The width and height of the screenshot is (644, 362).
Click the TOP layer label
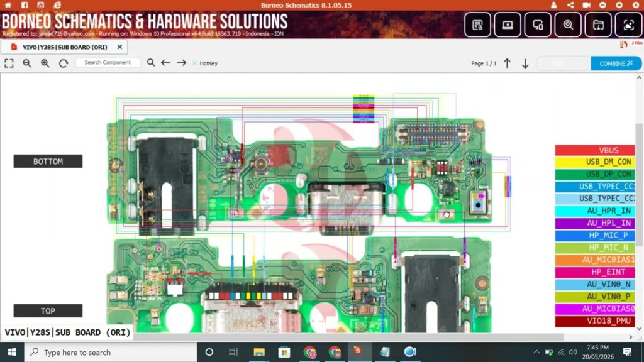tap(48, 310)
